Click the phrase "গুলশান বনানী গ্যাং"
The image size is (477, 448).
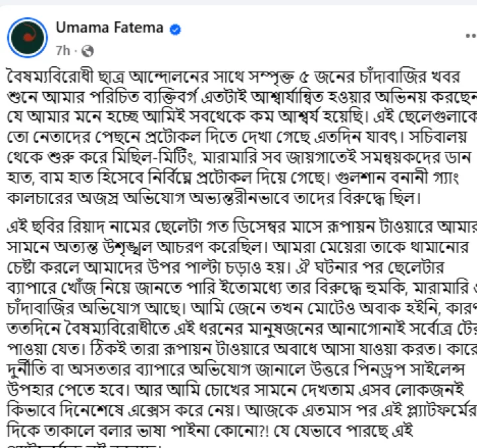point(397,178)
